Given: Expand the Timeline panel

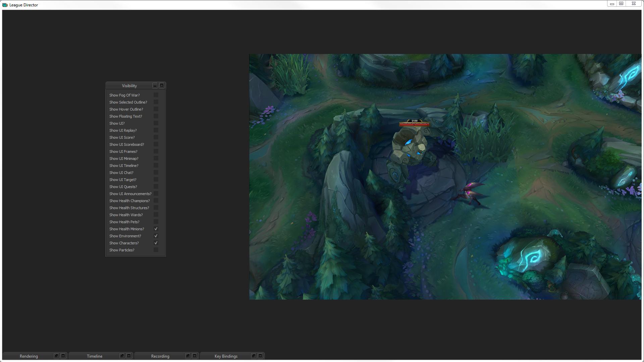Looking at the screenshot, I should [128, 356].
